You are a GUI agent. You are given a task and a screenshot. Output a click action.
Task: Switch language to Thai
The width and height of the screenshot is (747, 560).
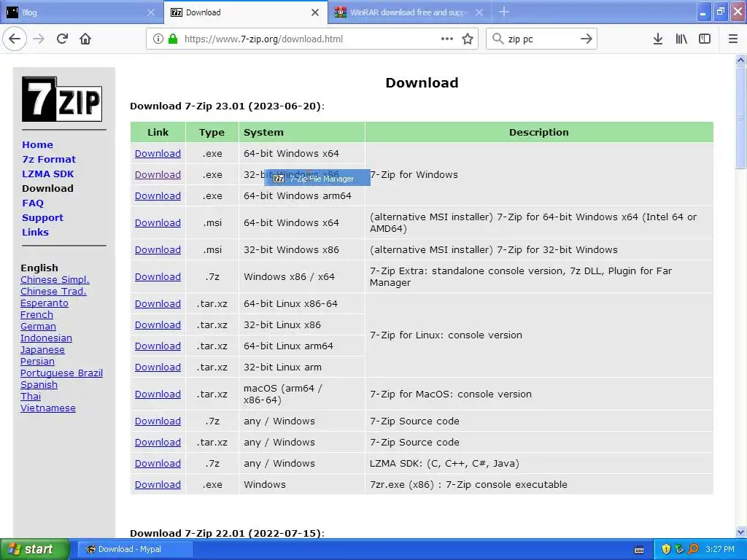click(x=31, y=396)
